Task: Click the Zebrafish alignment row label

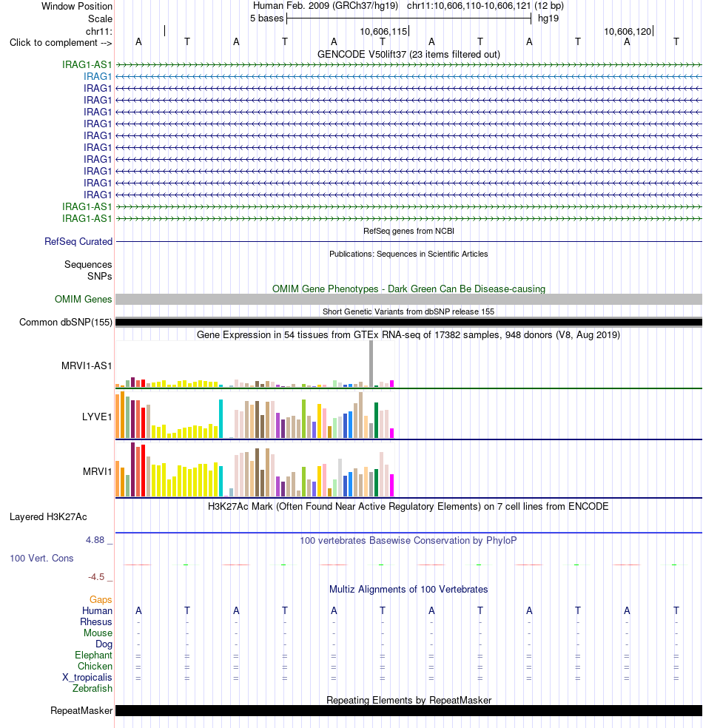Action: (92, 689)
